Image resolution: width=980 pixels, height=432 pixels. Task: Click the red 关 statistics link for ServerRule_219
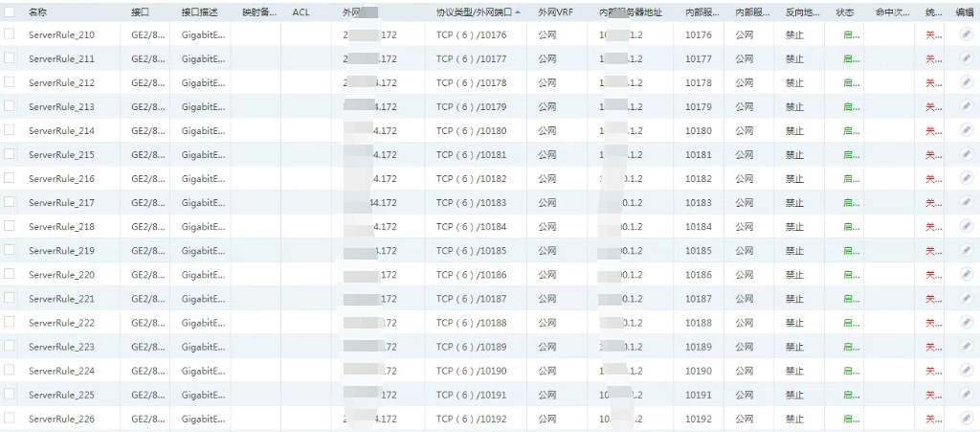click(934, 251)
